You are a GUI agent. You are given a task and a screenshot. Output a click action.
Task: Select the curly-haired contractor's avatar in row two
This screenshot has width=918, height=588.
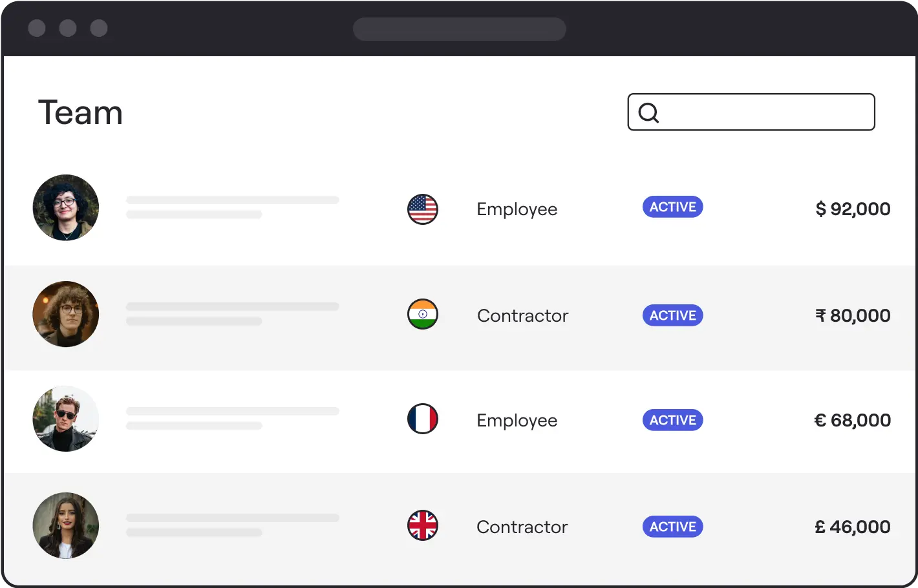click(66, 314)
